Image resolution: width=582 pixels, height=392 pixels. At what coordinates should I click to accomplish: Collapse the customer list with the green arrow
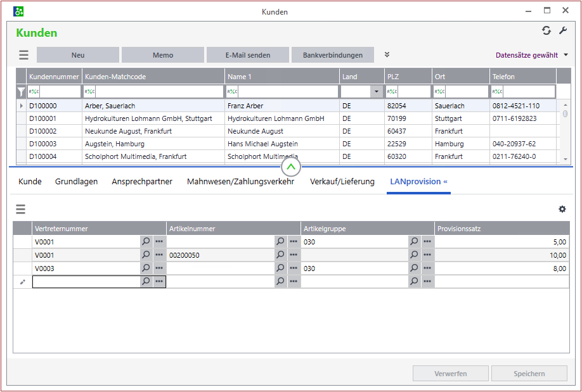point(290,167)
